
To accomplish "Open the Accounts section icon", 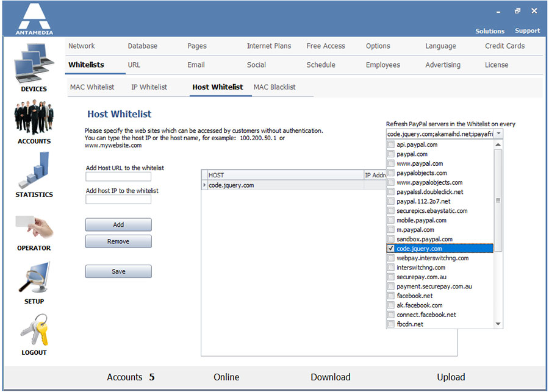I will click(x=34, y=117).
